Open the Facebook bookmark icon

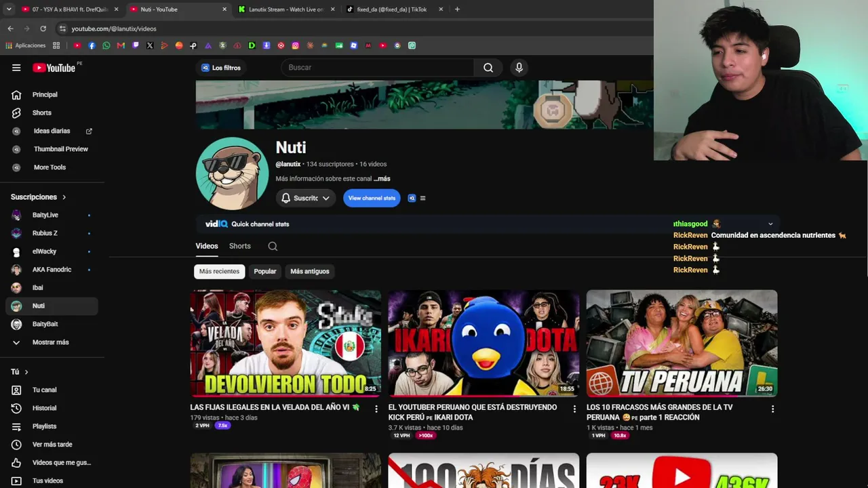click(92, 45)
